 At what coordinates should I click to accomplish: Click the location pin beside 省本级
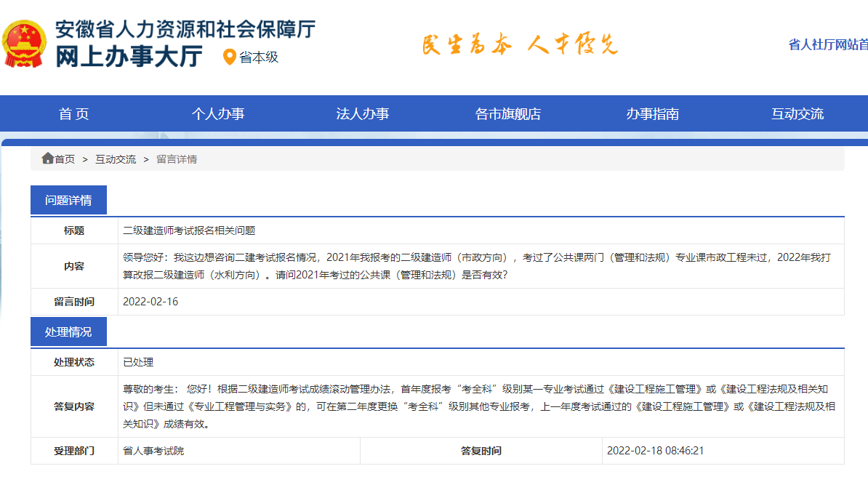[229, 55]
